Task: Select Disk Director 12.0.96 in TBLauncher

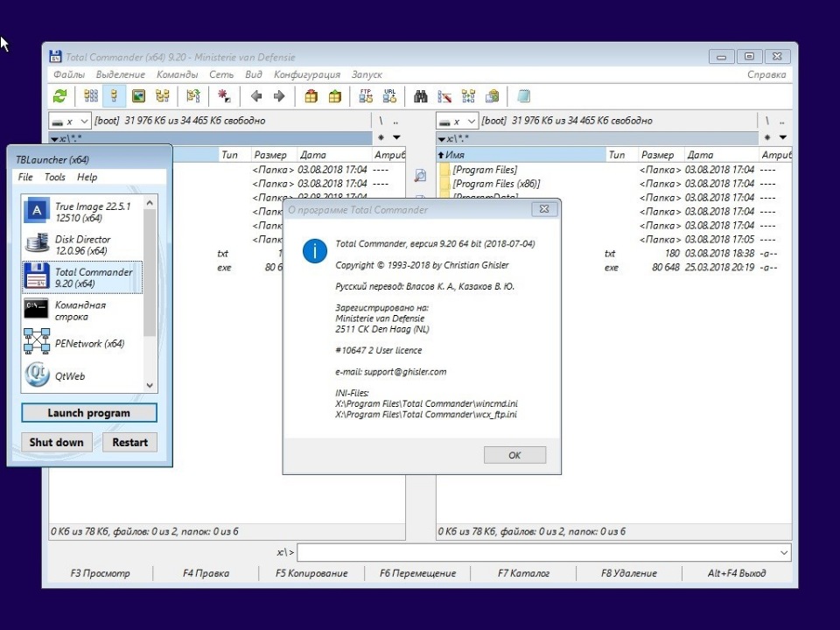Action: click(82, 245)
